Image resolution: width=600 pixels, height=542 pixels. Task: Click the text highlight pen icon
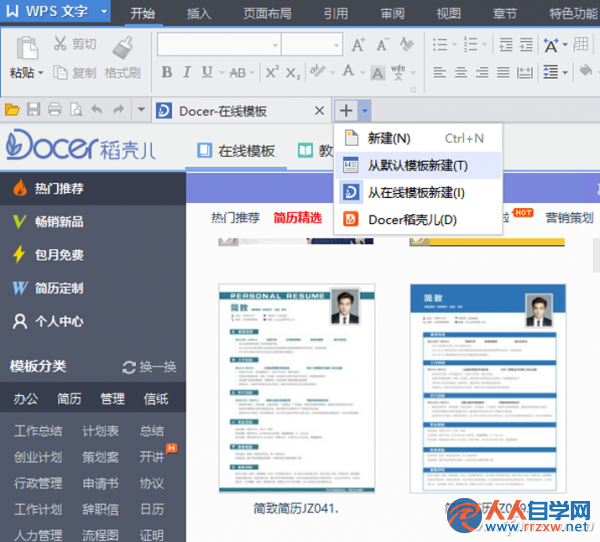tap(317, 72)
